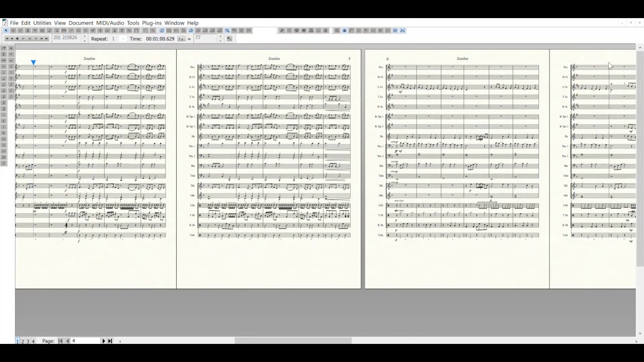Viewport: 644px width, 362px height.
Task: Select the HyperScribe tool
Action: point(64,30)
